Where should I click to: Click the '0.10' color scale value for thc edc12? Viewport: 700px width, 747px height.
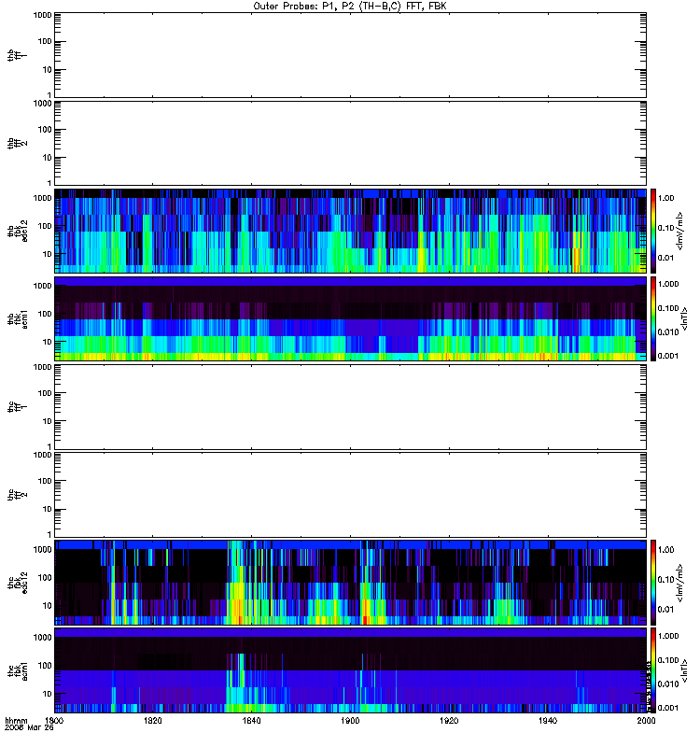point(665,579)
